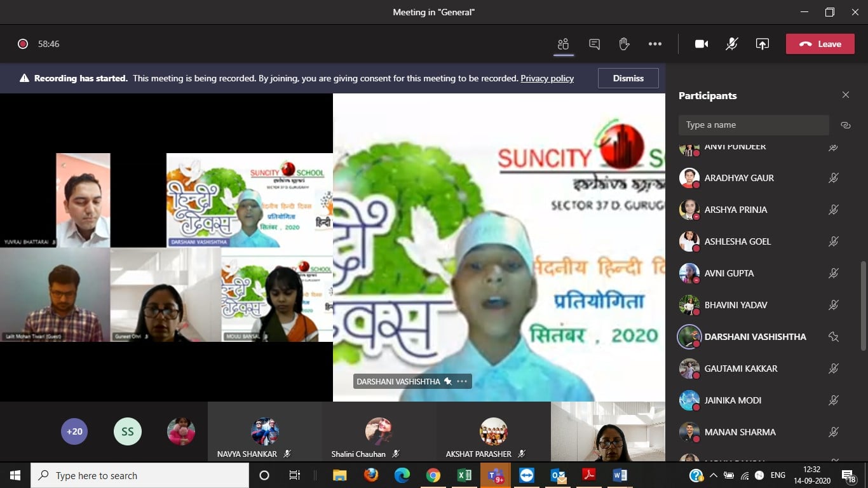The width and height of the screenshot is (868, 488).
Task: Open the Privacy policy link
Action: (x=546, y=78)
